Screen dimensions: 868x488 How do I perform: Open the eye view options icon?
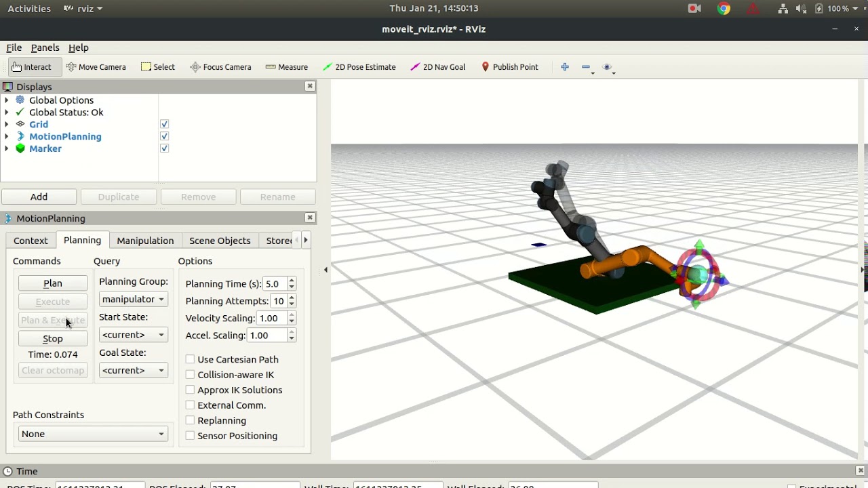click(x=608, y=67)
